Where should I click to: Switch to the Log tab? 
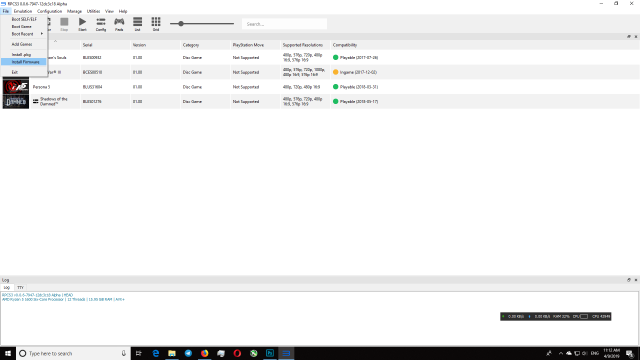coord(7,288)
